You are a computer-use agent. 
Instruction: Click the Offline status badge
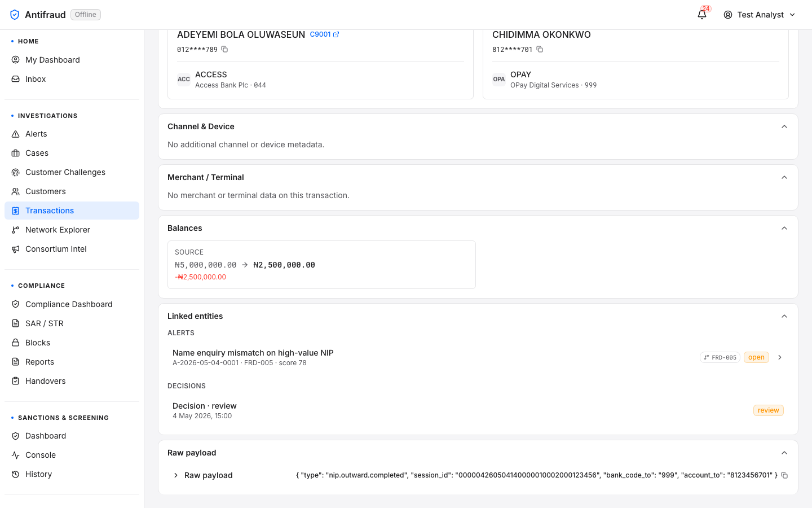(x=86, y=15)
